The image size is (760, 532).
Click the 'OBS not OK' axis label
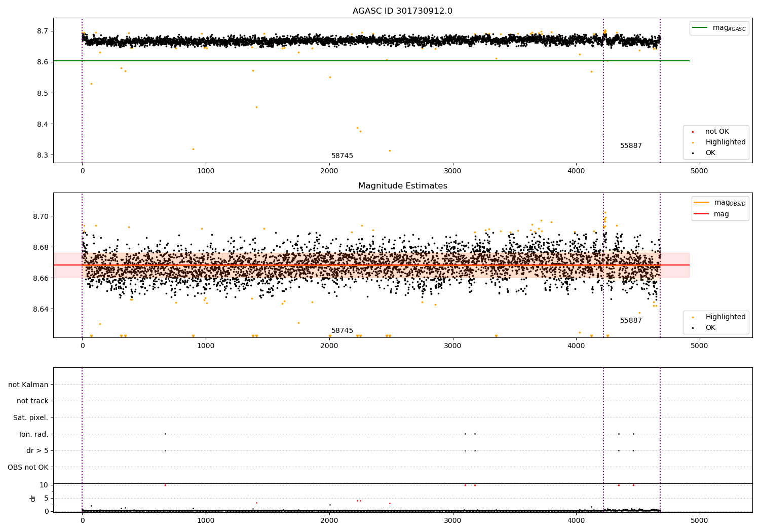28,467
